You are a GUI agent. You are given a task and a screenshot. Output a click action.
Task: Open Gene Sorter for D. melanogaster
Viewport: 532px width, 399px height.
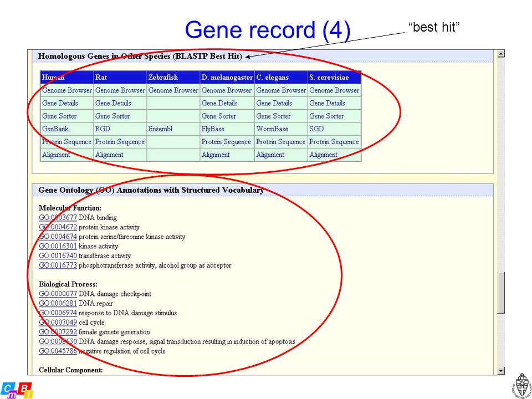[219, 116]
